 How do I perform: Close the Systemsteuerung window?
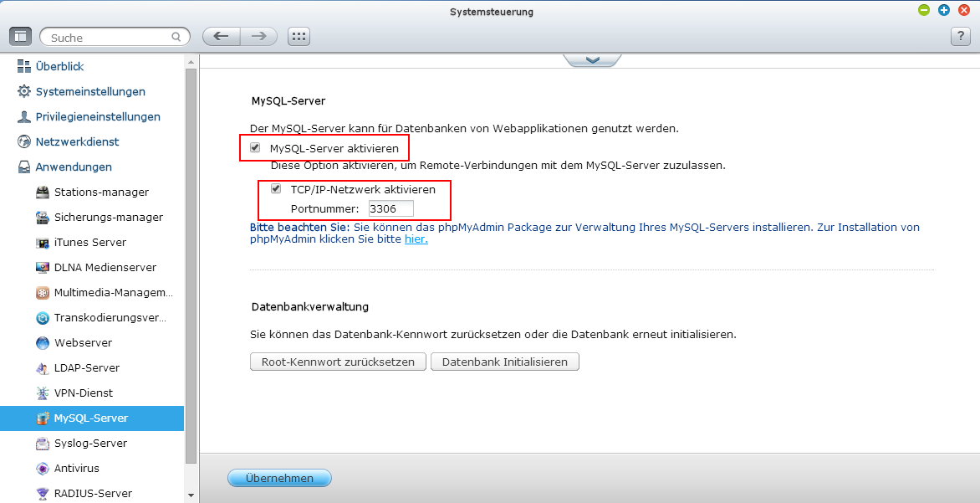(x=964, y=9)
